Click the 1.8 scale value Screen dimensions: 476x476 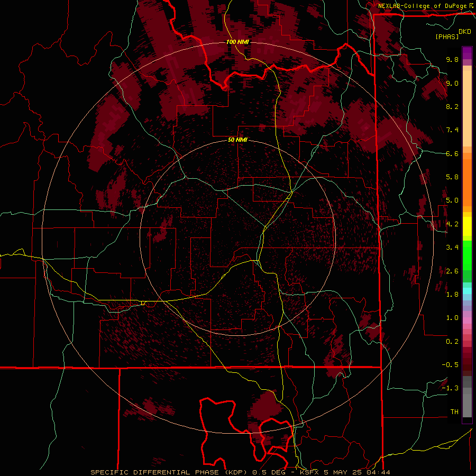pyautogui.click(x=452, y=295)
